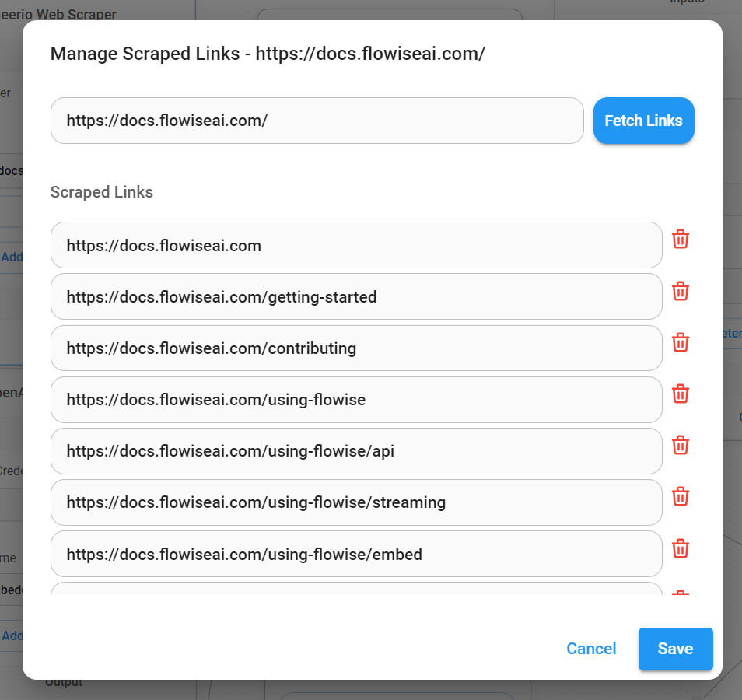Image resolution: width=742 pixels, height=700 pixels.
Task: Edit the using-flowise/embed link field
Action: pyautogui.click(x=355, y=555)
